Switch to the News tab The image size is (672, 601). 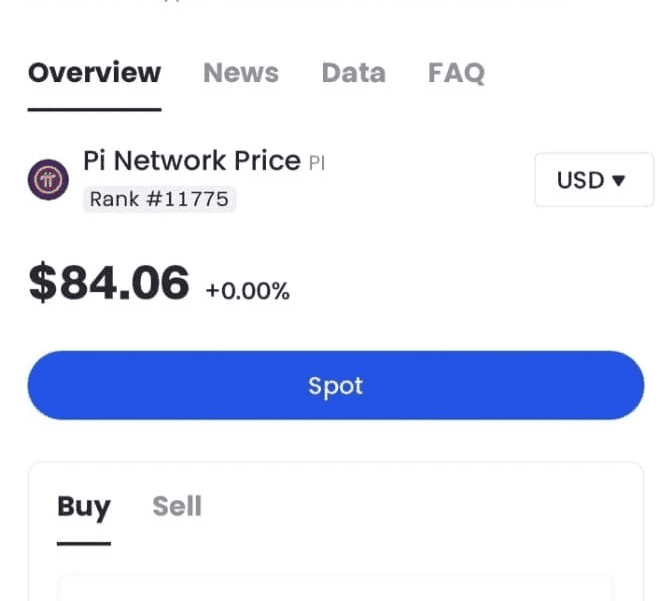point(241,72)
